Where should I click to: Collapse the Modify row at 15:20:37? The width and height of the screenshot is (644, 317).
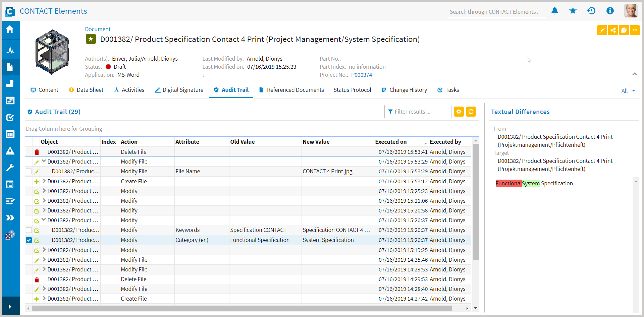[44, 220]
